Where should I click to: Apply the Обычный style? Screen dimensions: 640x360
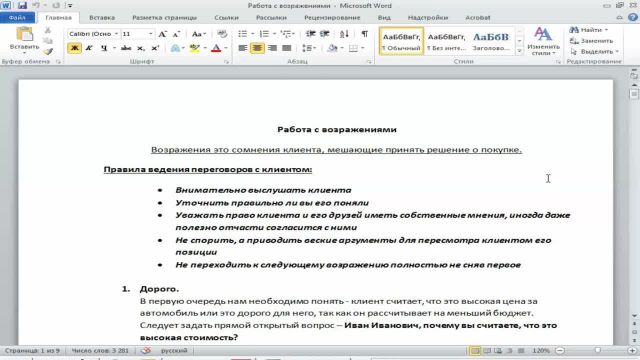coord(401,41)
